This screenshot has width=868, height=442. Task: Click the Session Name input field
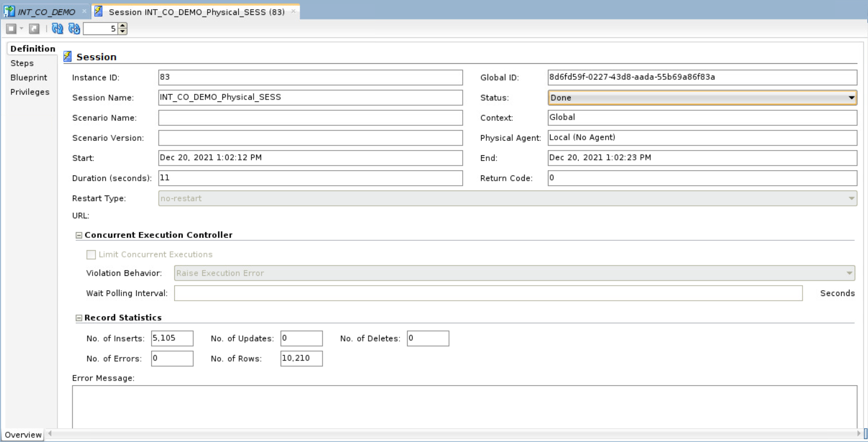point(310,98)
